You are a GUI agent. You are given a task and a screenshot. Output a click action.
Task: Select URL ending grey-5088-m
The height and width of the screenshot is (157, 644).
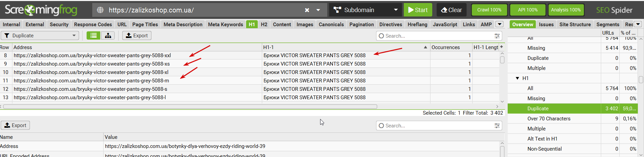(x=91, y=81)
